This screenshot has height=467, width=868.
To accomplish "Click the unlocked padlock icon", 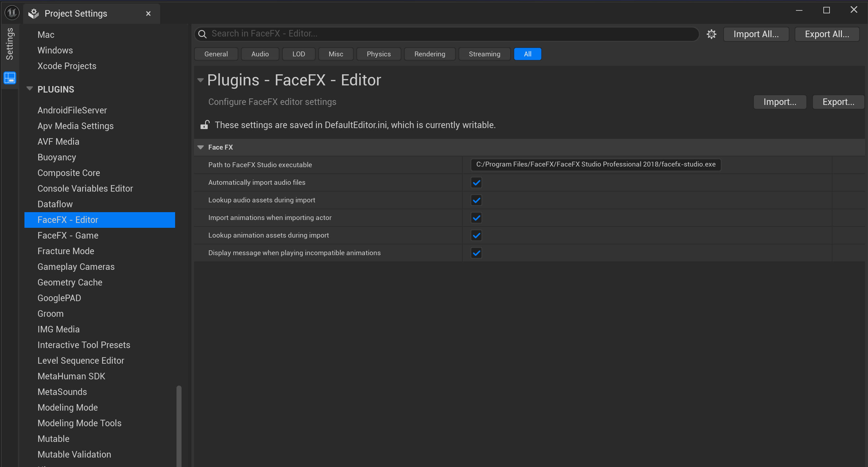I will (204, 125).
